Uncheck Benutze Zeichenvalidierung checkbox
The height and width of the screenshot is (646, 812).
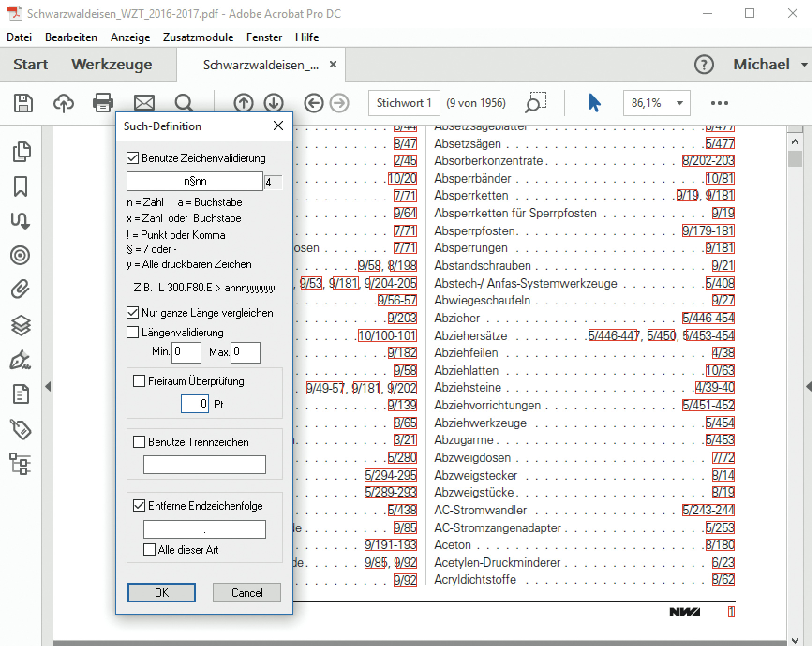click(133, 158)
